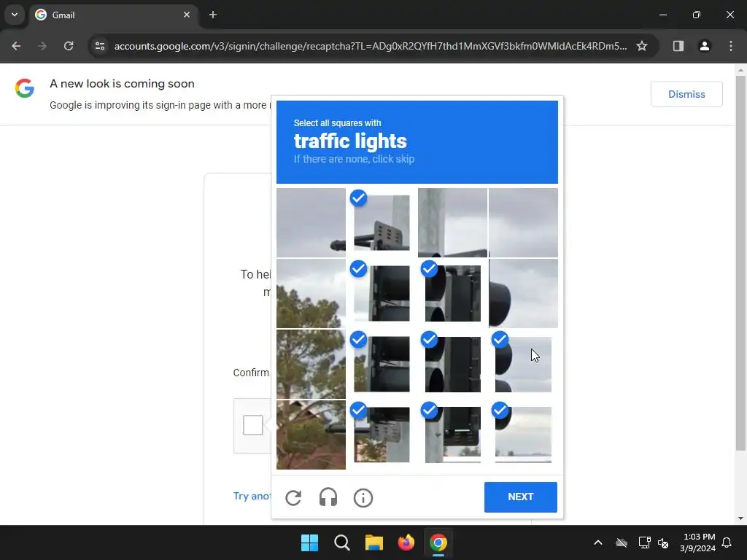The image size is (747, 560).
Task: Open a new tab with plus button
Action: pyautogui.click(x=213, y=15)
